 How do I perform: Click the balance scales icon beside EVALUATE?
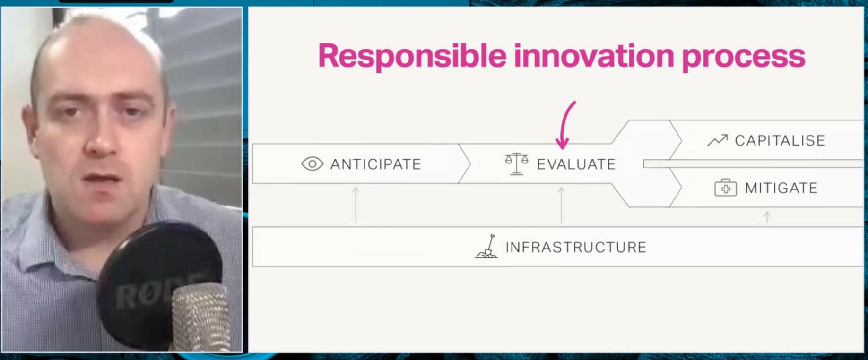click(517, 164)
